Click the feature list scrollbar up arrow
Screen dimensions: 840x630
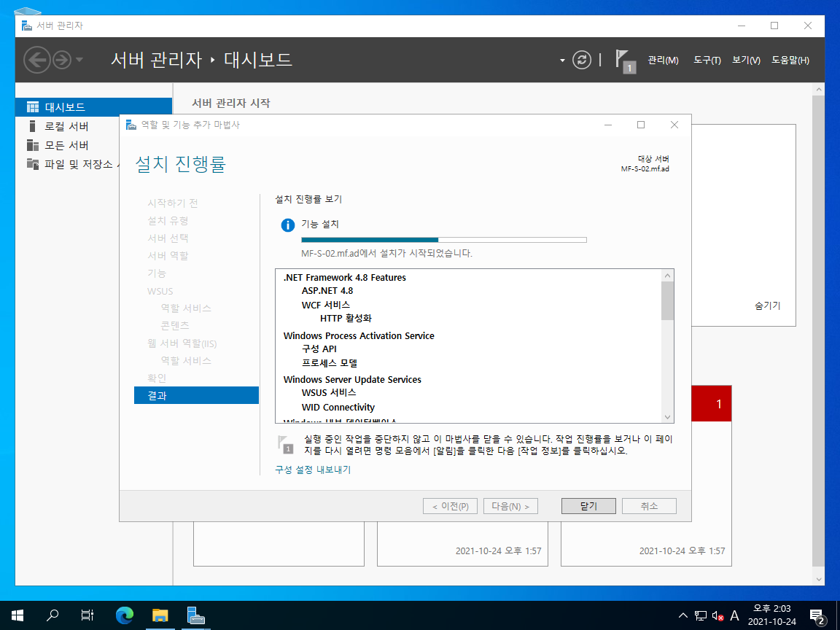(667, 276)
